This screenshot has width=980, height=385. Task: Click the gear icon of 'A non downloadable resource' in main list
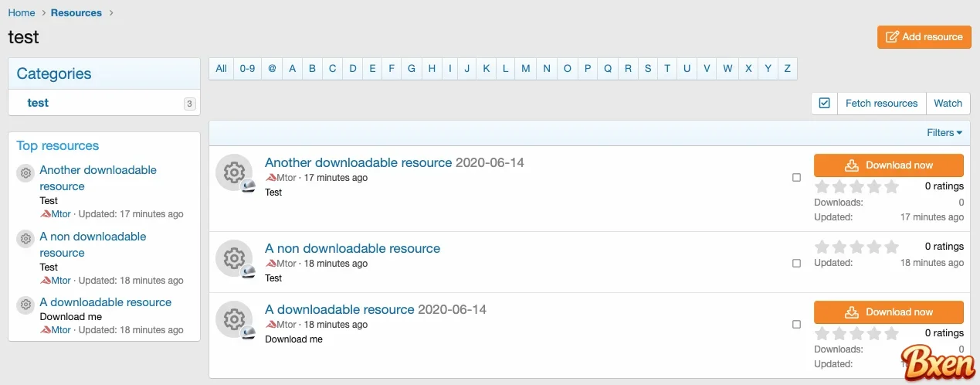point(234,258)
